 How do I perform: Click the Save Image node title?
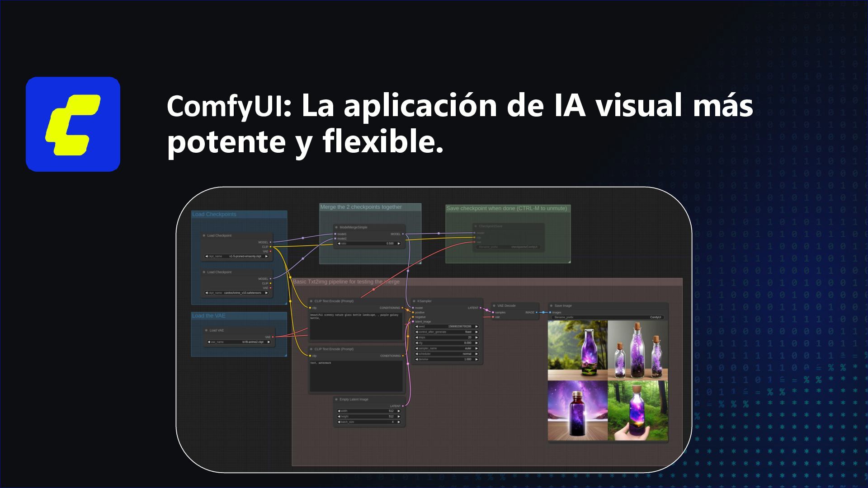click(563, 305)
